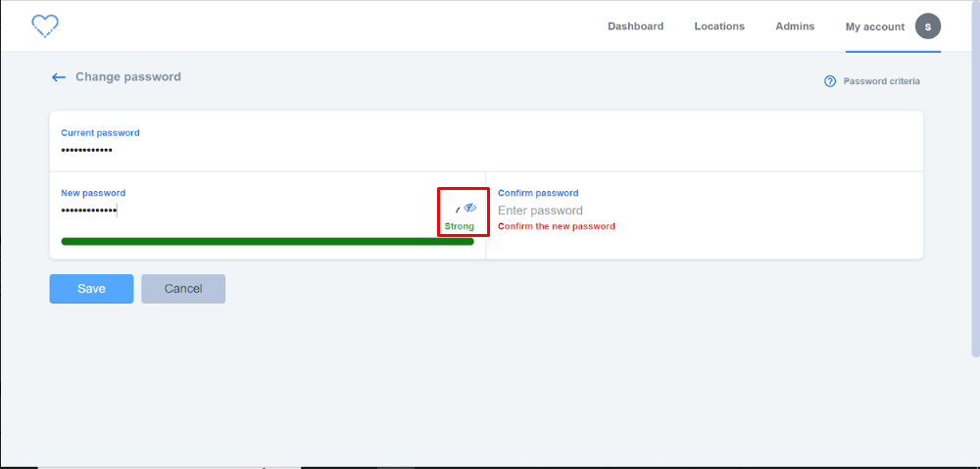Toggle new password visibility eye icon
Image resolution: width=980 pixels, height=469 pixels.
(470, 208)
